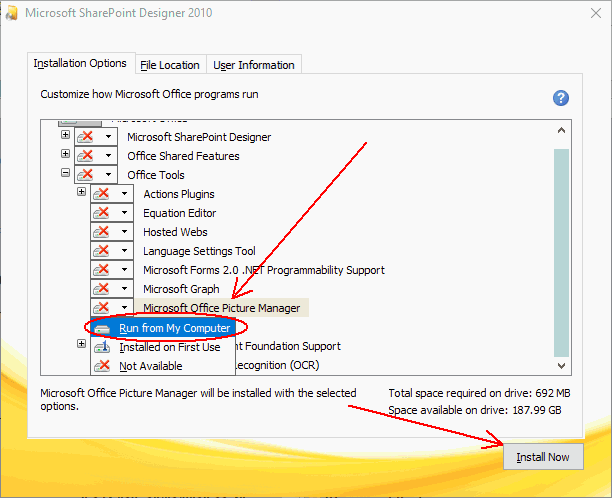Switch to the File Location tab

[170, 65]
